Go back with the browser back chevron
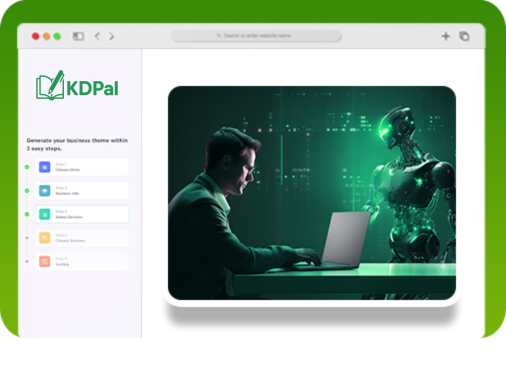Viewport: 506px width, 365px height. click(97, 36)
